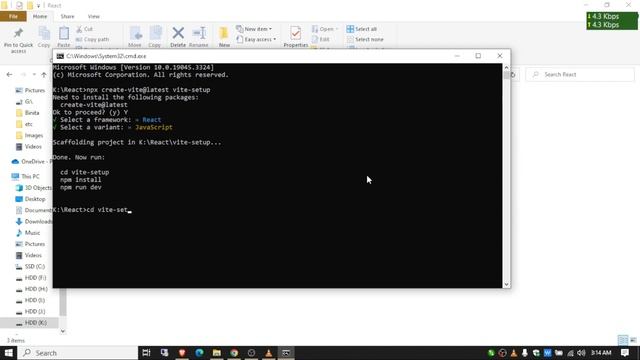Click Select all in the ribbon
Screen dimensions: 640x360
tap(362, 29)
